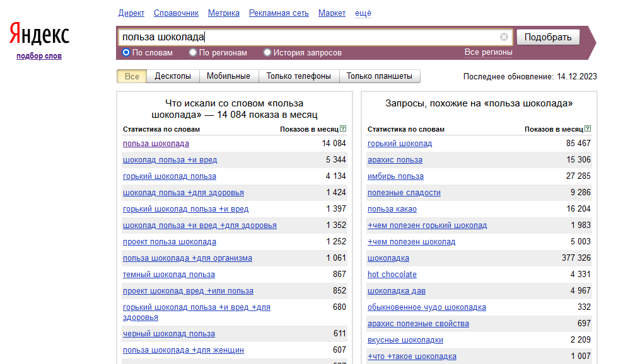Open the 'Рекламная сеть' top menu link
628x364 pixels.
pyautogui.click(x=279, y=13)
